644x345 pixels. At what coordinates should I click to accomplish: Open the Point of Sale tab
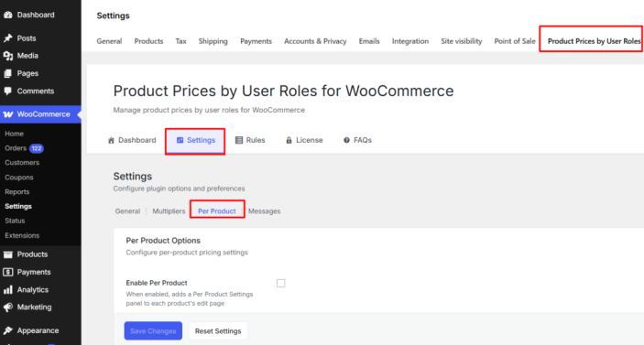[x=515, y=41]
